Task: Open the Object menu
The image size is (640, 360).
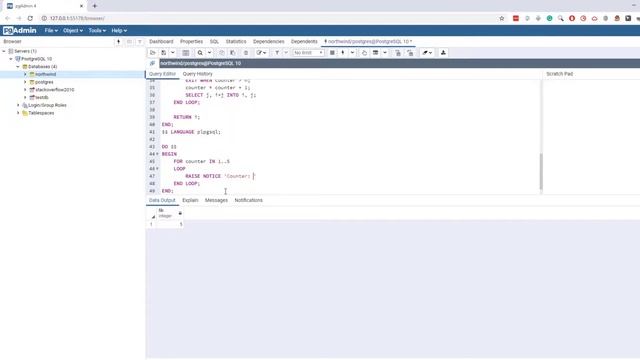Action: 73,31
